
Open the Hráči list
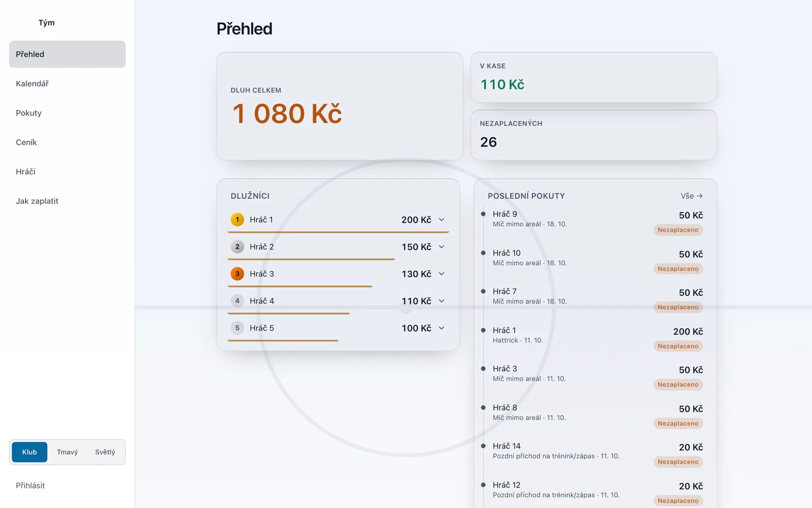pyautogui.click(x=67, y=172)
